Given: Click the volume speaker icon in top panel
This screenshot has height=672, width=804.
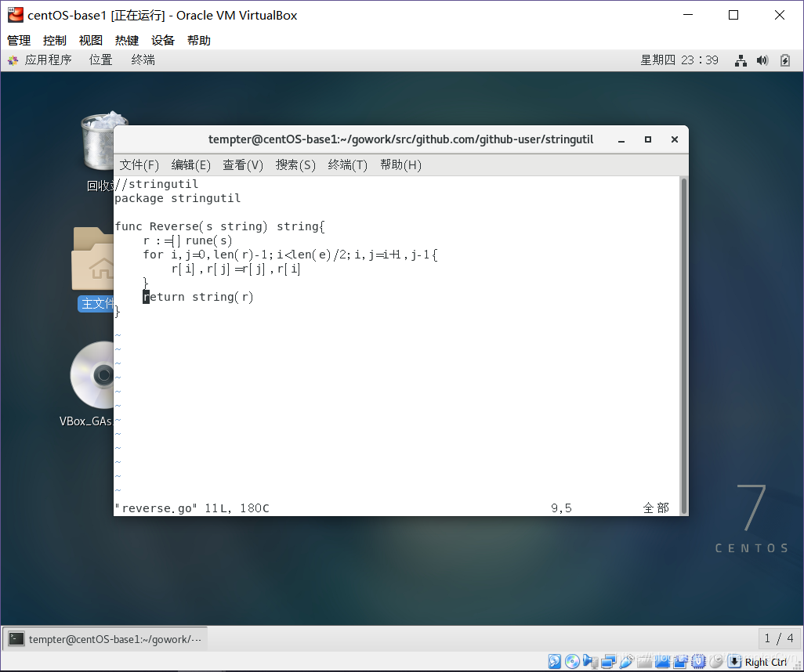Looking at the screenshot, I should click(762, 60).
